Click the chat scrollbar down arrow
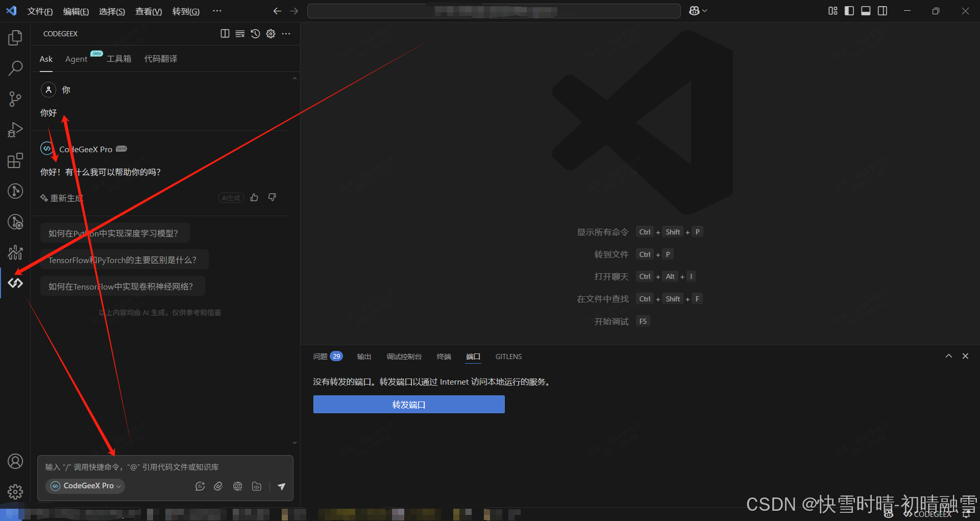The image size is (980, 521). [x=295, y=443]
